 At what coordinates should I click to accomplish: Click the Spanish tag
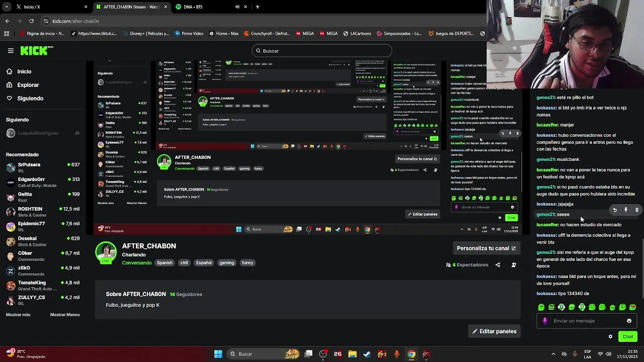click(165, 262)
